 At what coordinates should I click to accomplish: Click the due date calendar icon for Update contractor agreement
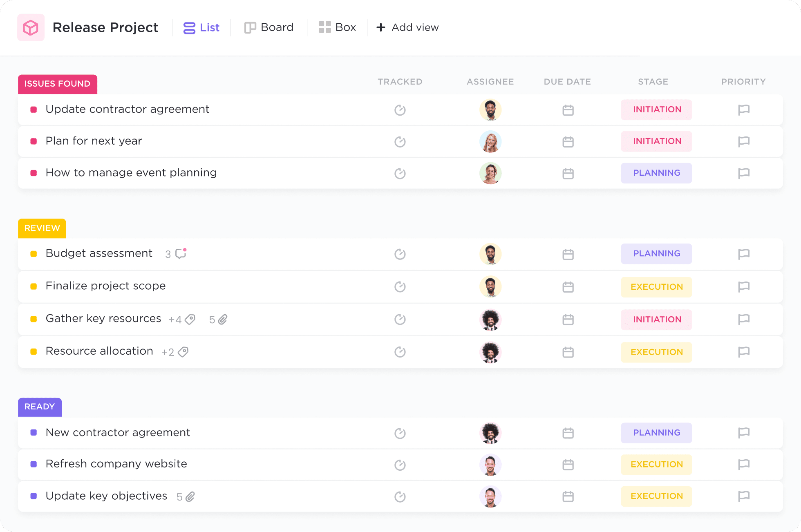(x=568, y=109)
